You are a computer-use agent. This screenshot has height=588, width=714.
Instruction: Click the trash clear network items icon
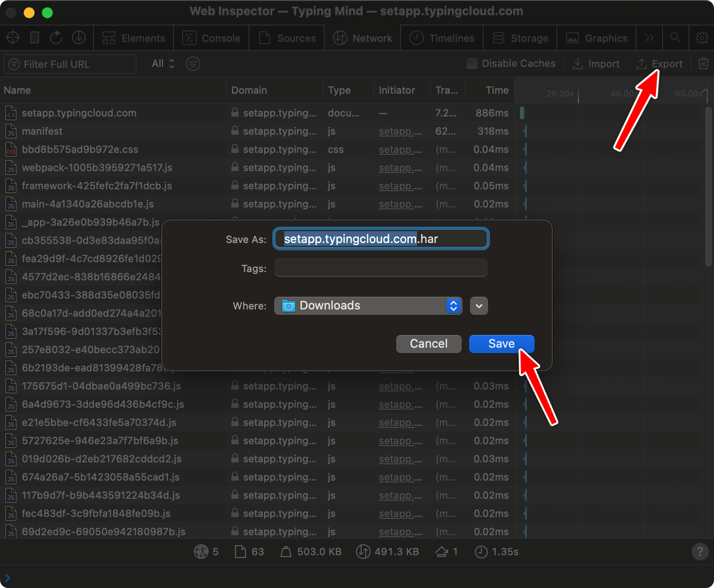[703, 64]
